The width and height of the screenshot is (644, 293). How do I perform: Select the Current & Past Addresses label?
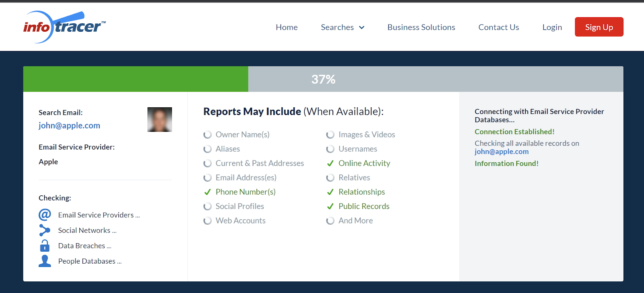tap(260, 163)
